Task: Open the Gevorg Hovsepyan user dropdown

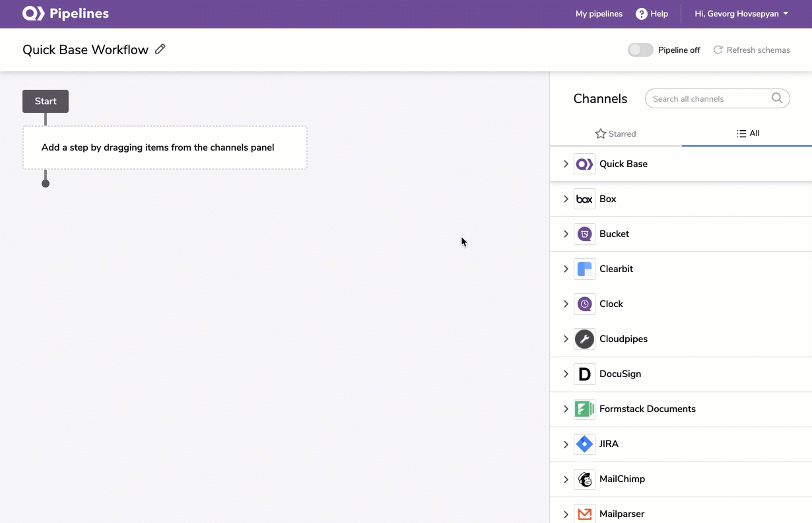Action: tap(741, 14)
